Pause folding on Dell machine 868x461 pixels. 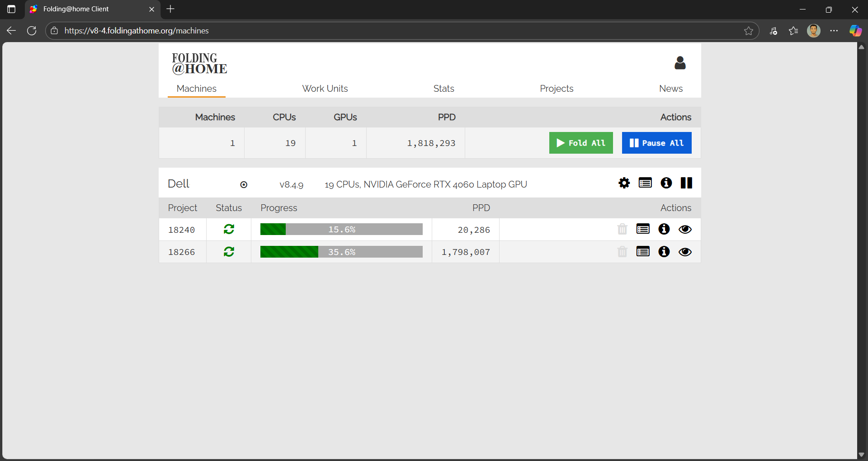[x=686, y=183]
